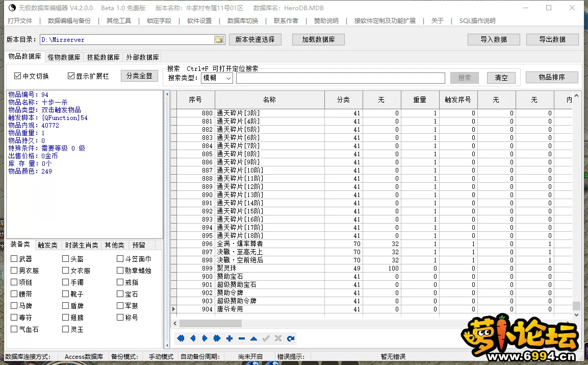Delete record with minus icon
Image resolution: width=588 pixels, height=365 pixels.
tap(242, 338)
